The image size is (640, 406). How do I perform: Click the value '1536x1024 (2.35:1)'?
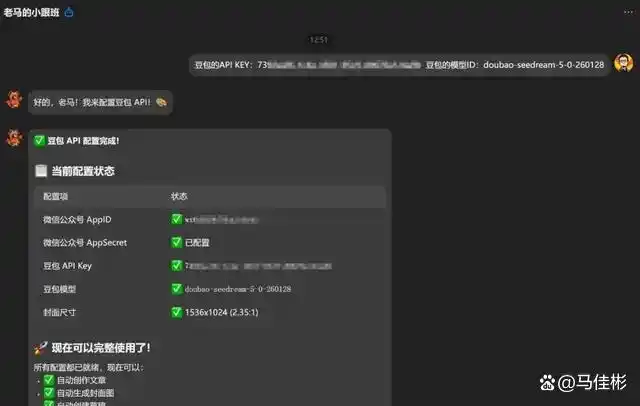(x=222, y=313)
